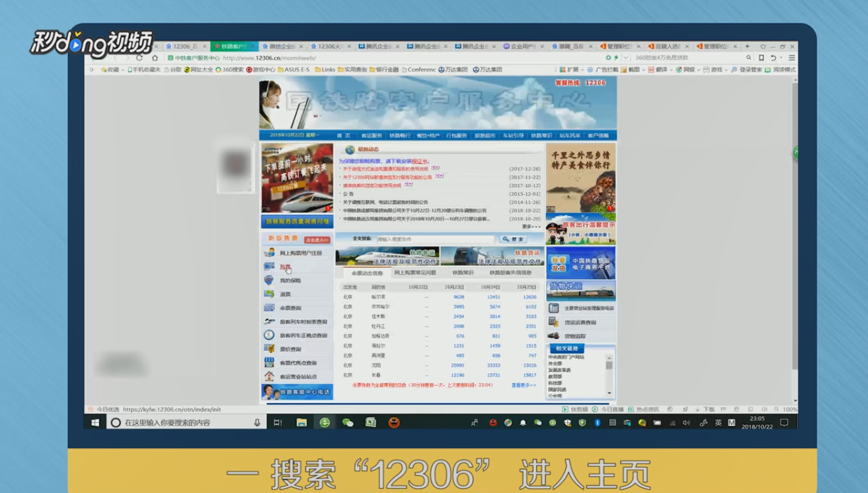Click the Cortana microphone icon
This screenshot has width=868, height=493.
[x=257, y=423]
